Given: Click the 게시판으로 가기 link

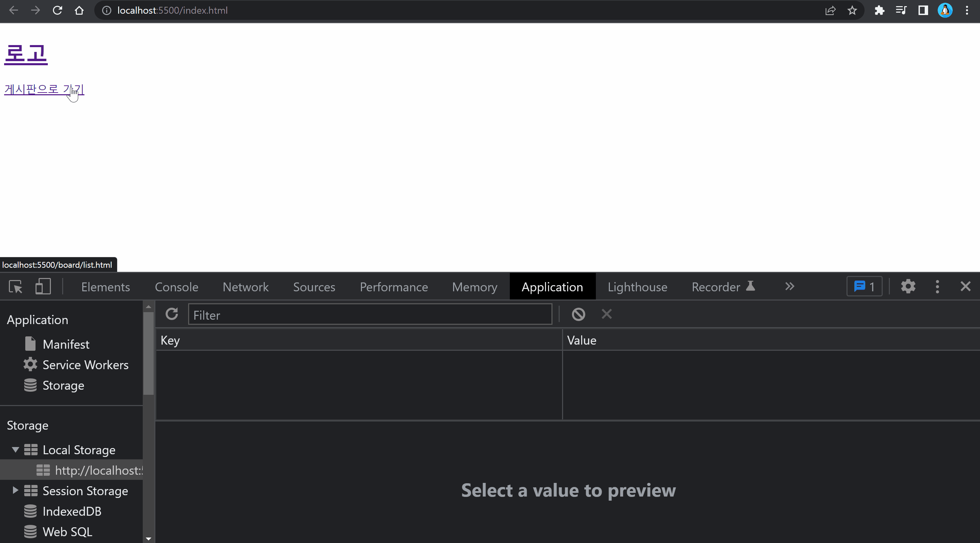Looking at the screenshot, I should point(44,89).
